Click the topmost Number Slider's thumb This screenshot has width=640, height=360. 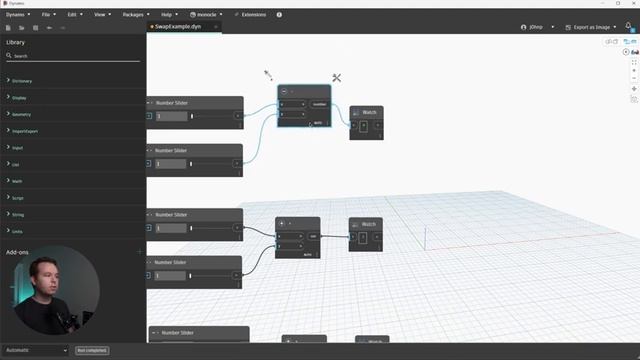click(192, 116)
